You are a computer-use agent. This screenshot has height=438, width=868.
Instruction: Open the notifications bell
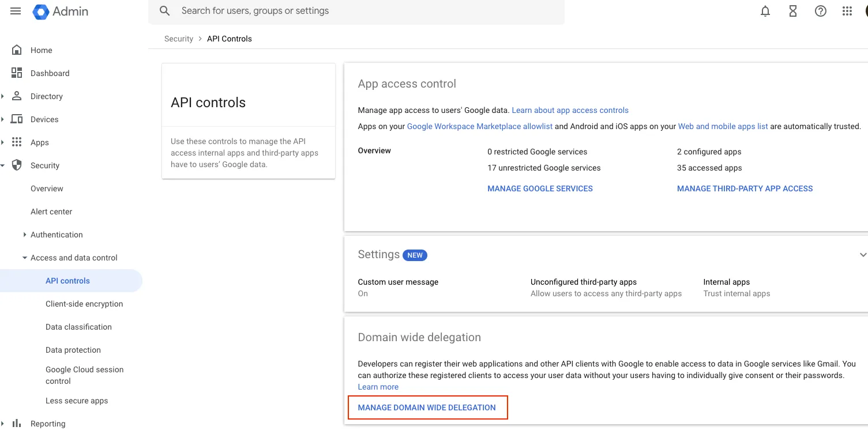(x=765, y=11)
